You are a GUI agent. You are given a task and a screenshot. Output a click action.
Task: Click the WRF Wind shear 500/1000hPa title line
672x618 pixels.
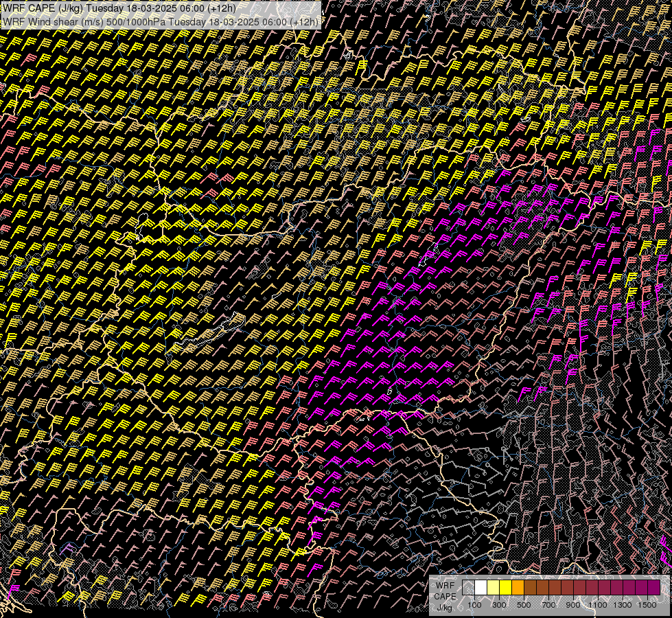click(161, 21)
